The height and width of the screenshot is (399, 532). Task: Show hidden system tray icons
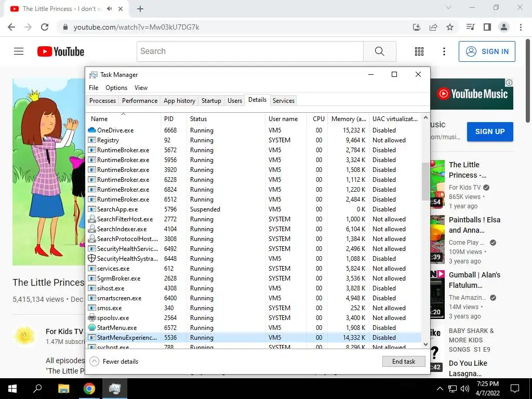click(440, 389)
